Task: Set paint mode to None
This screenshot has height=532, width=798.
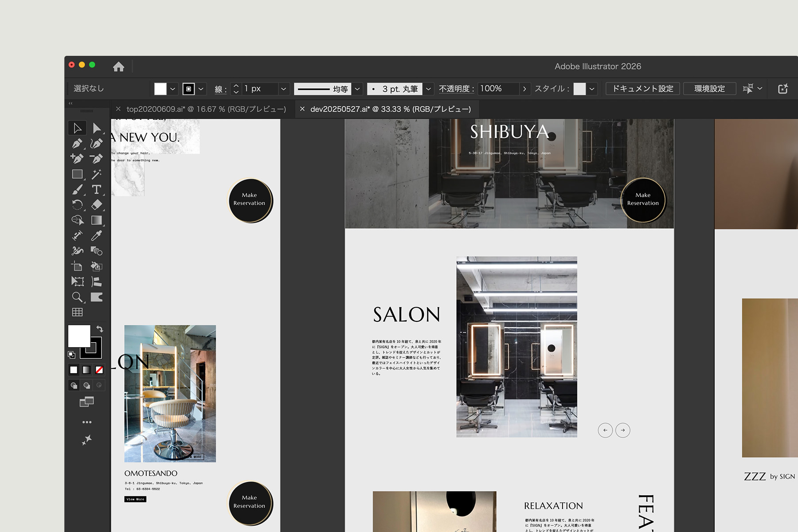Action: pyautogui.click(x=99, y=370)
